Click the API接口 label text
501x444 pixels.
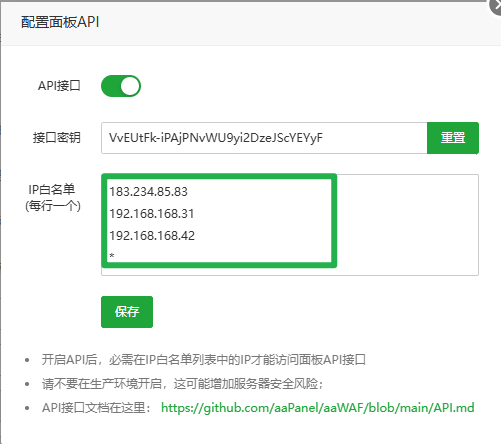click(59, 86)
